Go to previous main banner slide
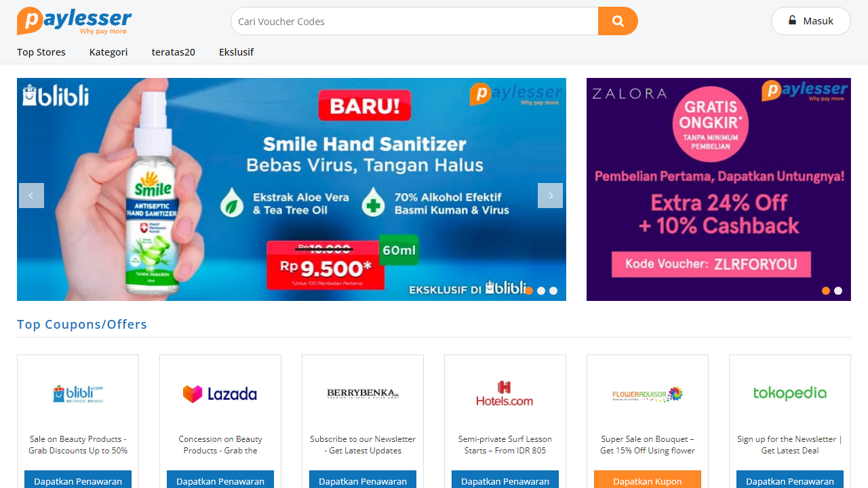Image resolution: width=868 pixels, height=488 pixels. pyautogui.click(x=31, y=195)
